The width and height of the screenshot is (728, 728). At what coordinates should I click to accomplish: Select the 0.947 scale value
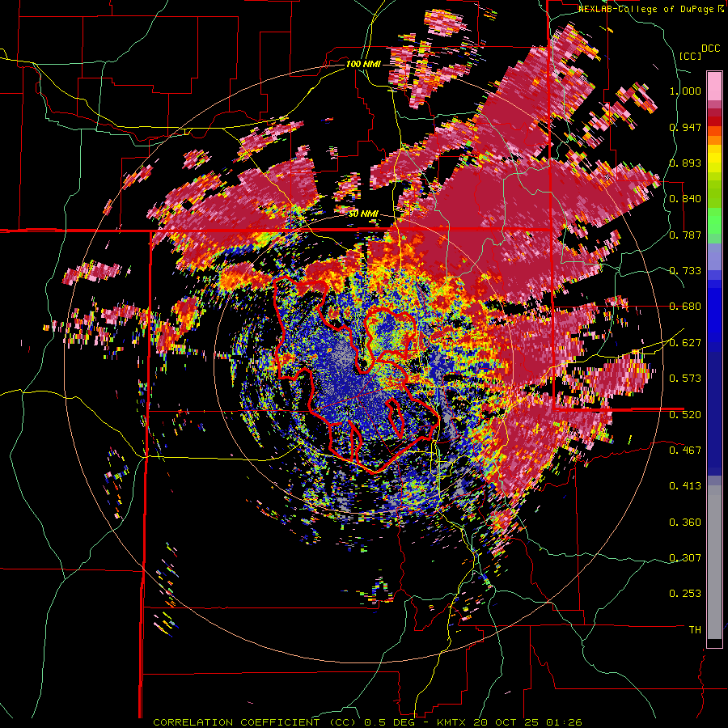[x=685, y=127]
